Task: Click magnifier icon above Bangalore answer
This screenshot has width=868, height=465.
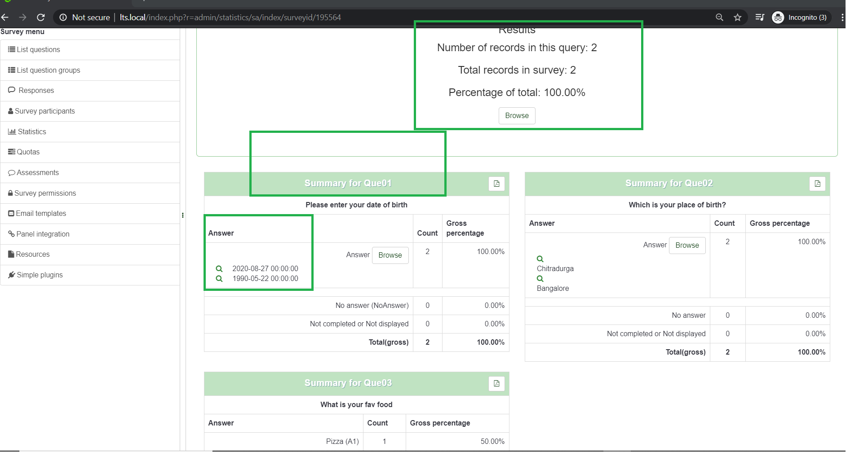Action: (x=540, y=279)
